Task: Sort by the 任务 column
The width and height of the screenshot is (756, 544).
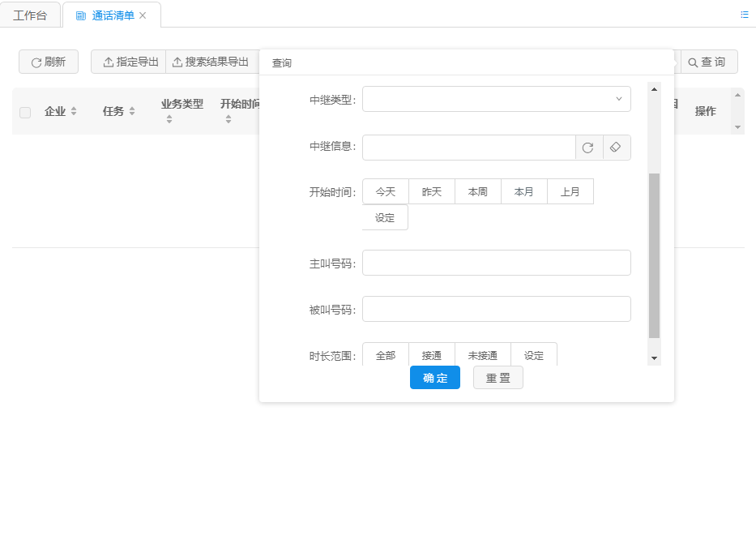Action: point(132,111)
